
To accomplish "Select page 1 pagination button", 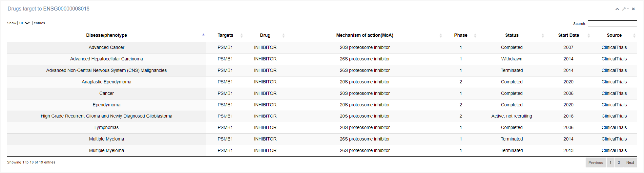I will [610, 162].
